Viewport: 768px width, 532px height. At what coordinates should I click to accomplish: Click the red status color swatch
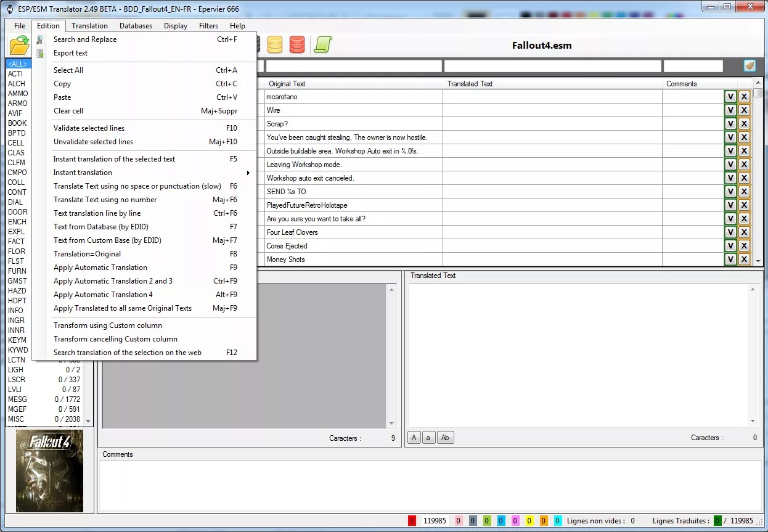(x=412, y=521)
